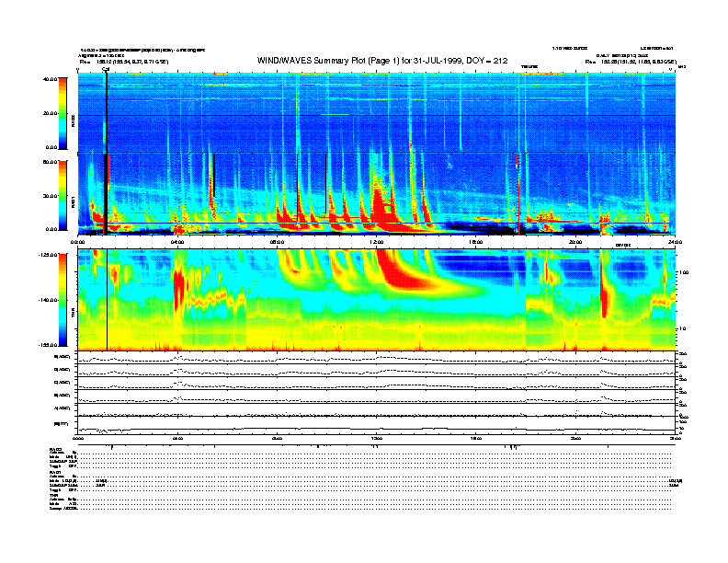Click the 40.00 label on RAD2 scale
The height and width of the screenshot is (563, 728).
(x=50, y=79)
